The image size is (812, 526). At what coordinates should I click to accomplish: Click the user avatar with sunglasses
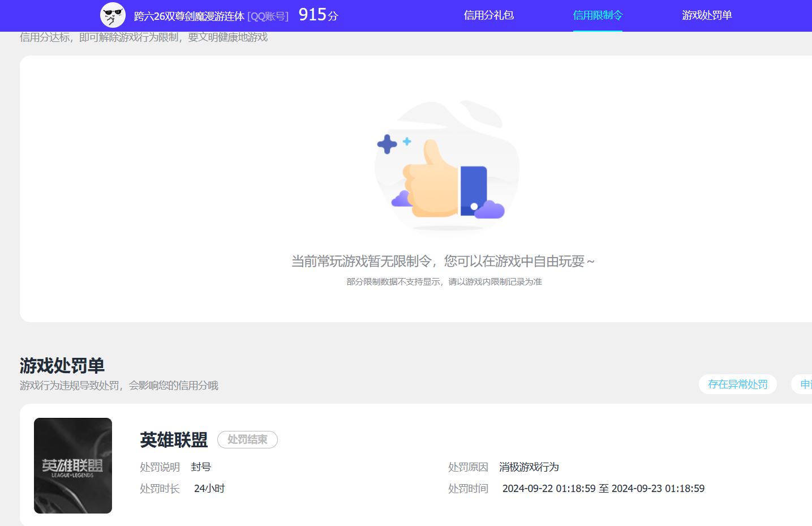[x=113, y=15]
